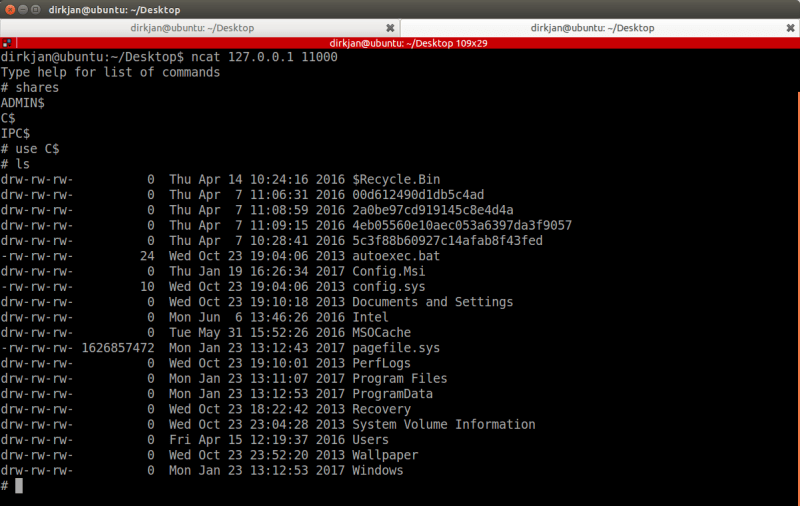The image size is (800, 506).
Task: Click the Recovery directory name
Action: click(x=382, y=409)
